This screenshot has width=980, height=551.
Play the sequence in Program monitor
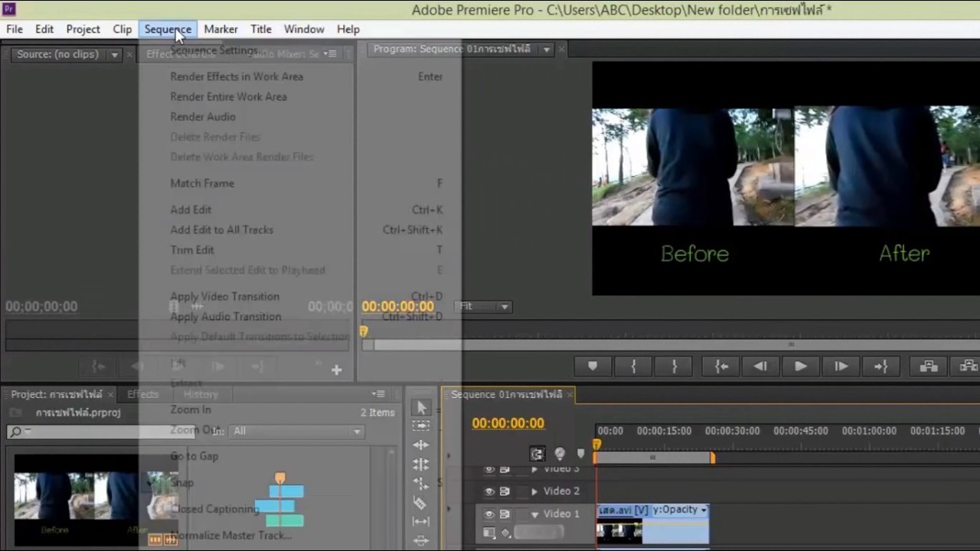coord(800,367)
